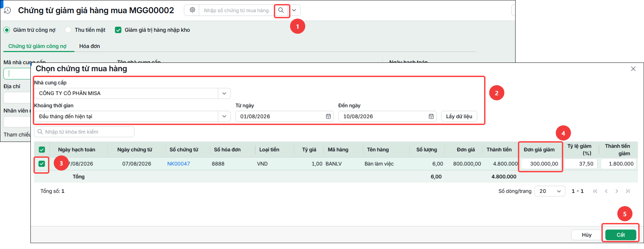Click the 'Mã nhà cung cấp' field in background form
The width and height of the screenshot is (644, 249).
click(17, 73)
